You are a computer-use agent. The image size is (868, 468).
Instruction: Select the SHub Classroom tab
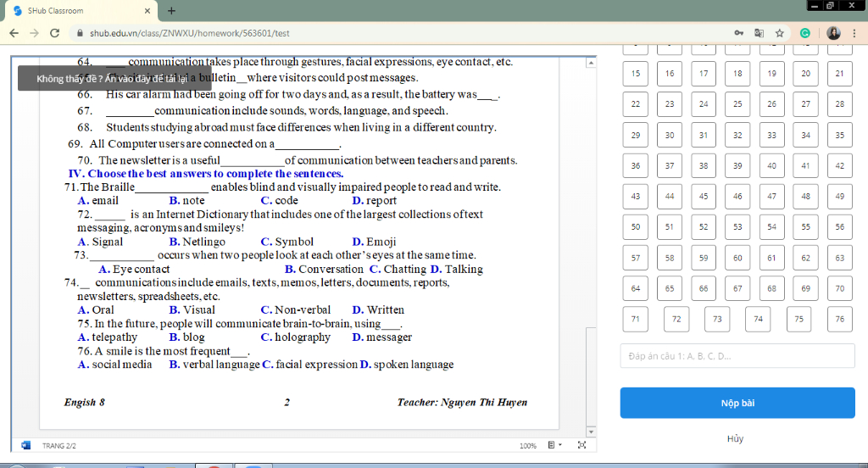(81, 10)
